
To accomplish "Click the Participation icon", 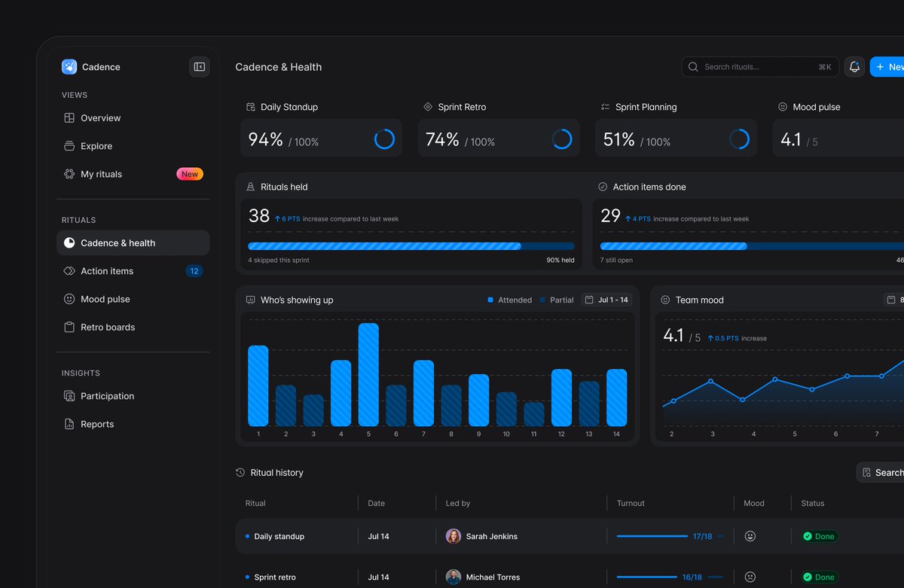I will click(x=69, y=396).
